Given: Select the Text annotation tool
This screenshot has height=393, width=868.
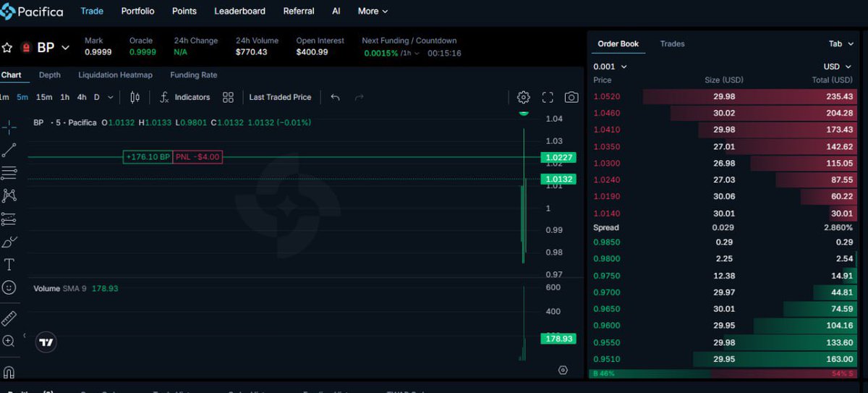Looking at the screenshot, I should 9,265.
